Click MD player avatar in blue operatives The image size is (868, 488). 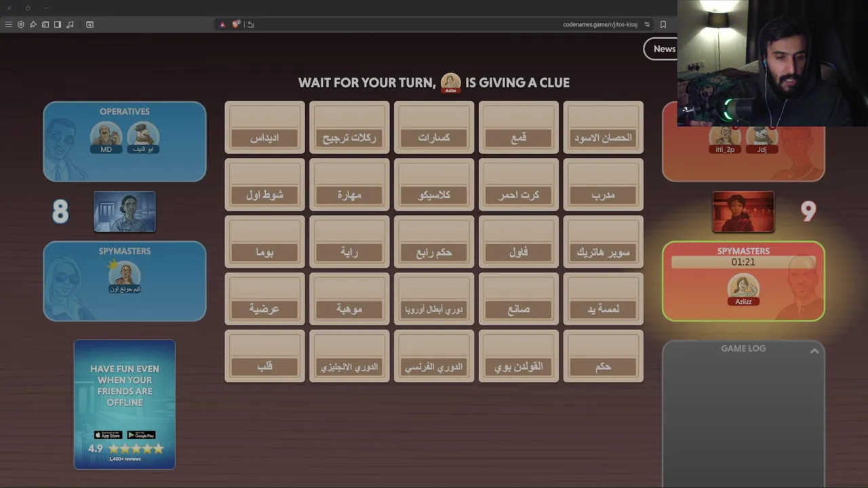[x=106, y=138]
